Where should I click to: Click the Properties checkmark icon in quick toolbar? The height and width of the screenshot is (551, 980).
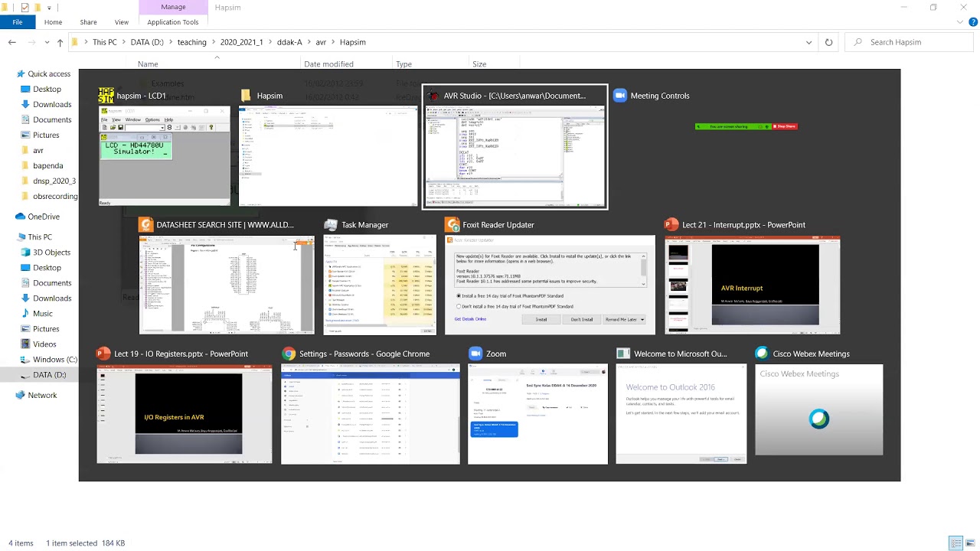point(25,7)
